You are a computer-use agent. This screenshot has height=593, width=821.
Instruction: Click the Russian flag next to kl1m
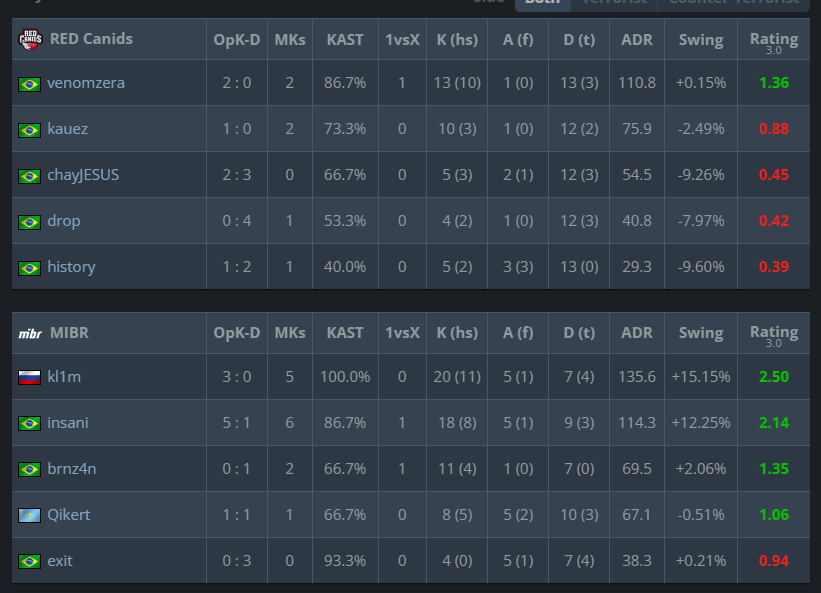pos(29,378)
